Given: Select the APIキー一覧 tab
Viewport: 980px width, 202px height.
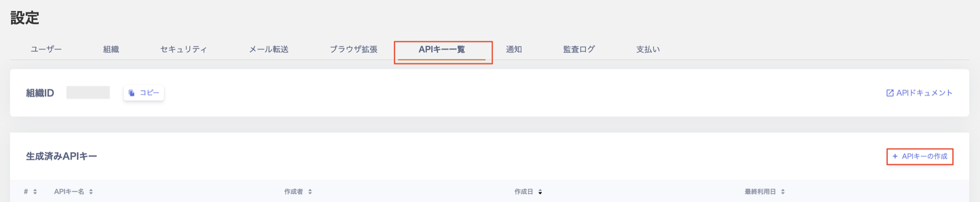Looking at the screenshot, I should point(442,49).
